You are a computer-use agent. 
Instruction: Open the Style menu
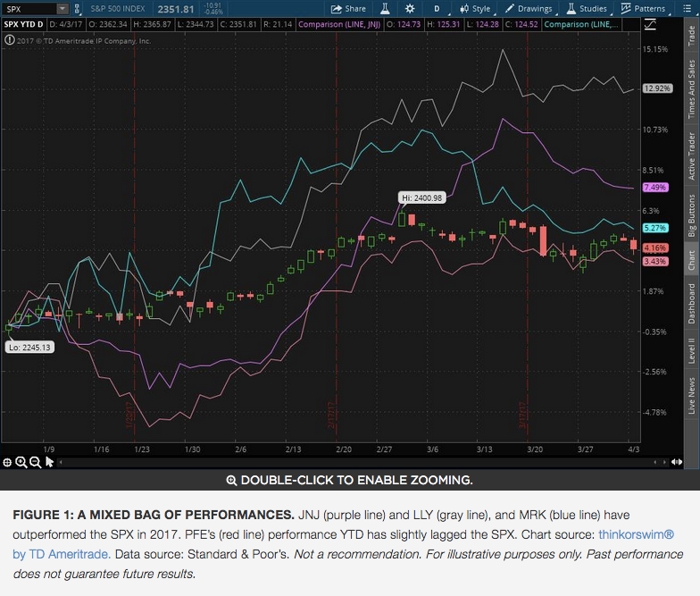pos(475,9)
